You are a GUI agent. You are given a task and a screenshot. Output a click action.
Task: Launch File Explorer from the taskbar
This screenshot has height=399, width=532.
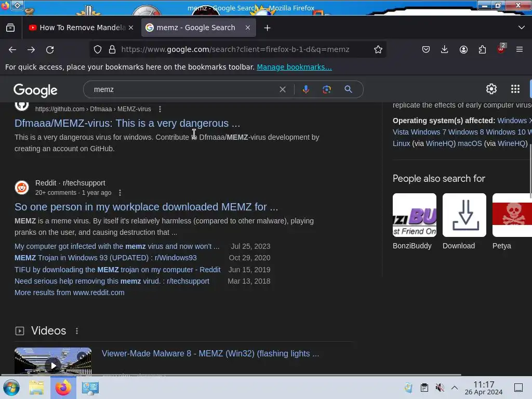(36, 388)
